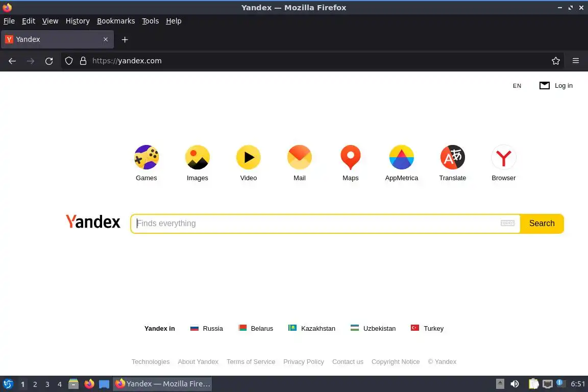
Task: Close the Yandex tab
Action: 105,39
